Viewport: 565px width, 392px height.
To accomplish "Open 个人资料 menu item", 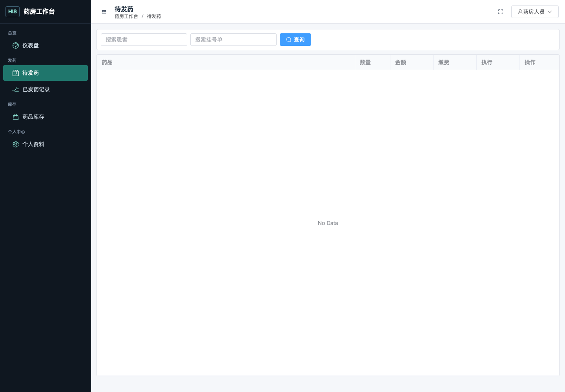I will (x=46, y=144).
